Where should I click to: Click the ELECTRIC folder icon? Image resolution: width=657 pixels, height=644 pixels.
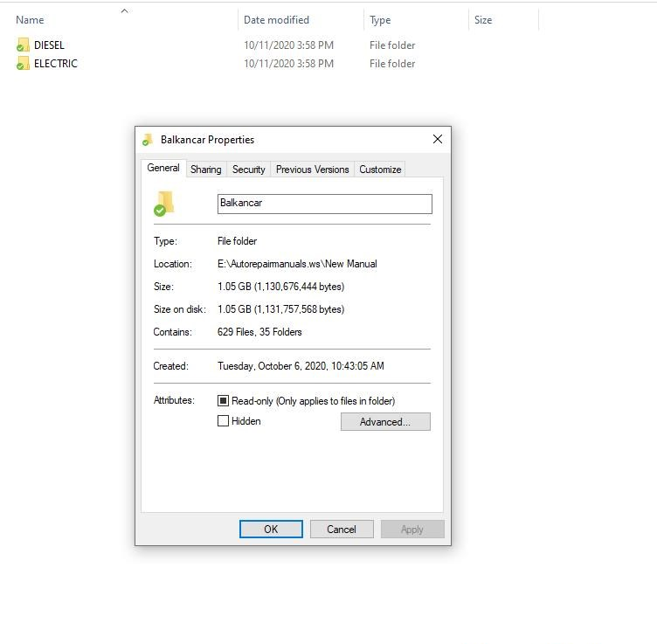click(23, 64)
